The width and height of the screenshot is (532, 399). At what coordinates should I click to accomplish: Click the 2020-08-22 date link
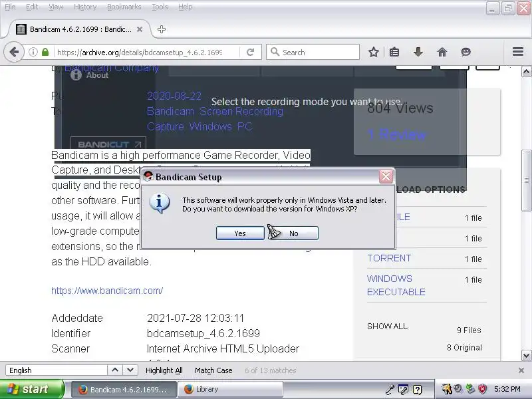point(174,96)
